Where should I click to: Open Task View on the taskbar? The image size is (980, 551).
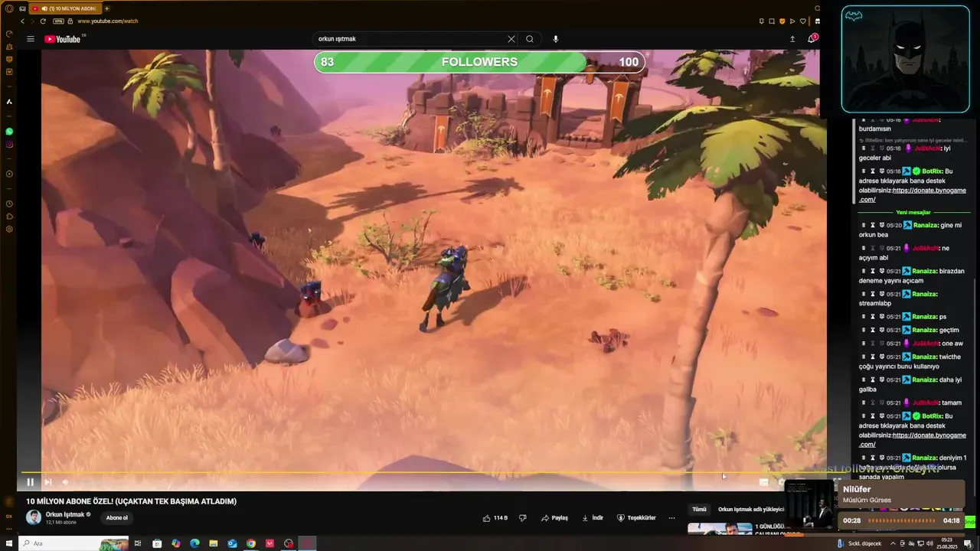(x=138, y=543)
